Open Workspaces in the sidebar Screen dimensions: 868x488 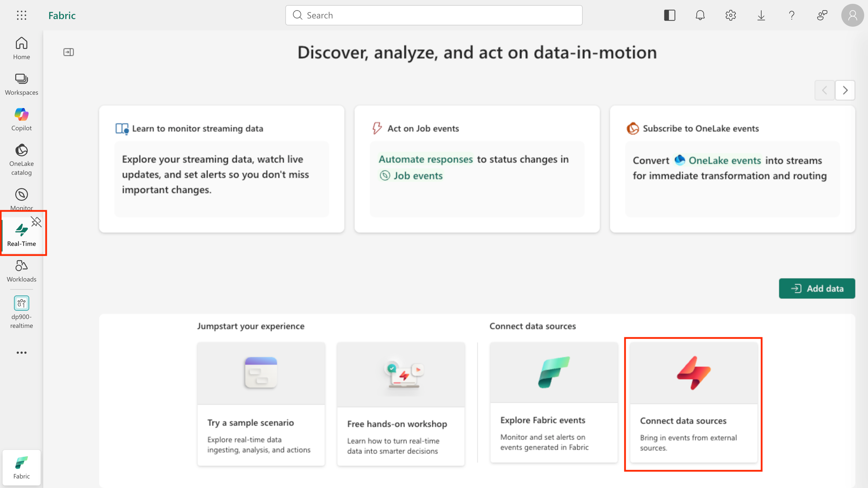[x=22, y=84]
